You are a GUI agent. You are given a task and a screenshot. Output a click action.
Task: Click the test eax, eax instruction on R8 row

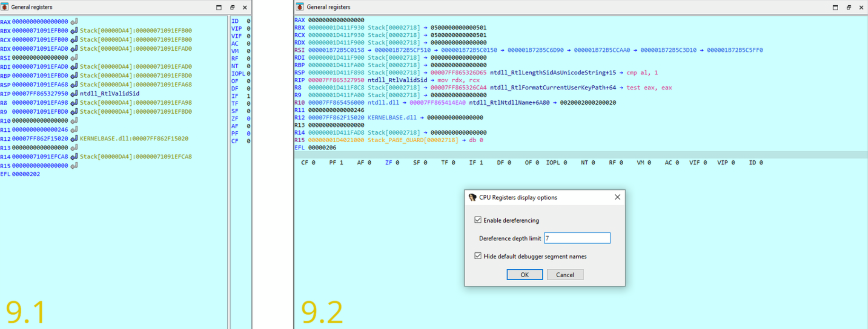pyautogui.click(x=649, y=88)
